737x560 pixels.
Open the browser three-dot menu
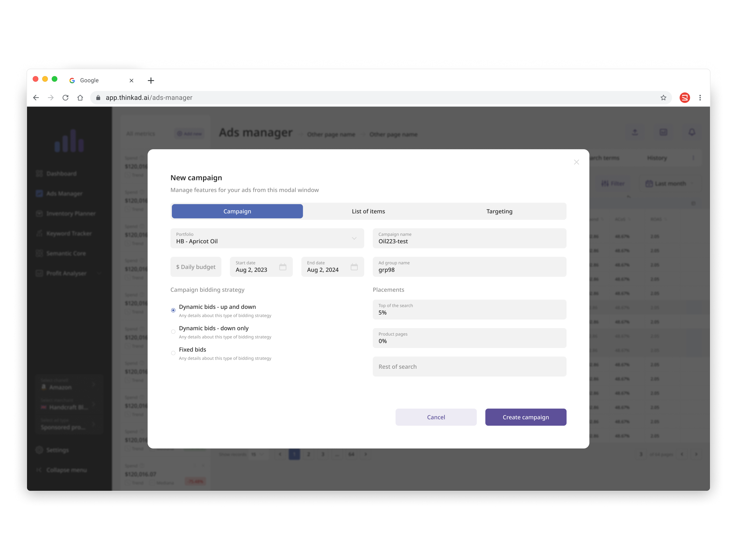700,98
